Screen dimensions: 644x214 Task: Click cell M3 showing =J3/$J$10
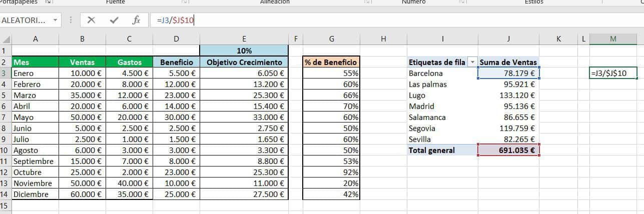[613, 73]
